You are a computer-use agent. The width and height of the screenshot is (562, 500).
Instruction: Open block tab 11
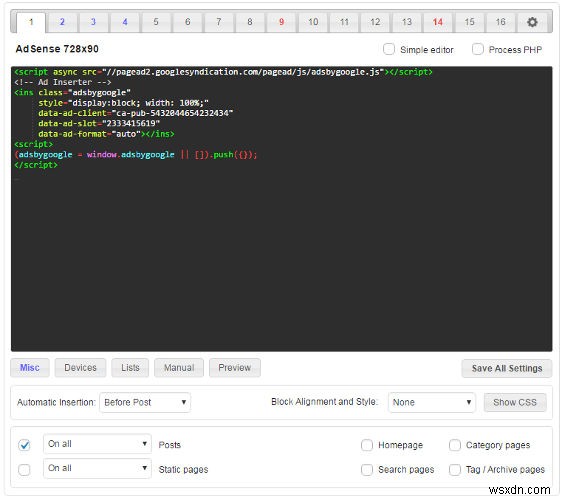click(x=344, y=22)
